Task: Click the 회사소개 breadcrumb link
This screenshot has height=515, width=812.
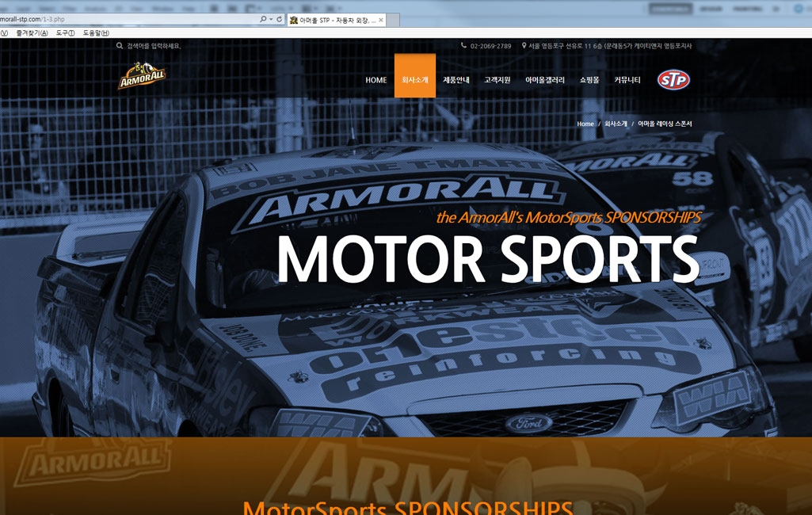Action: click(616, 124)
